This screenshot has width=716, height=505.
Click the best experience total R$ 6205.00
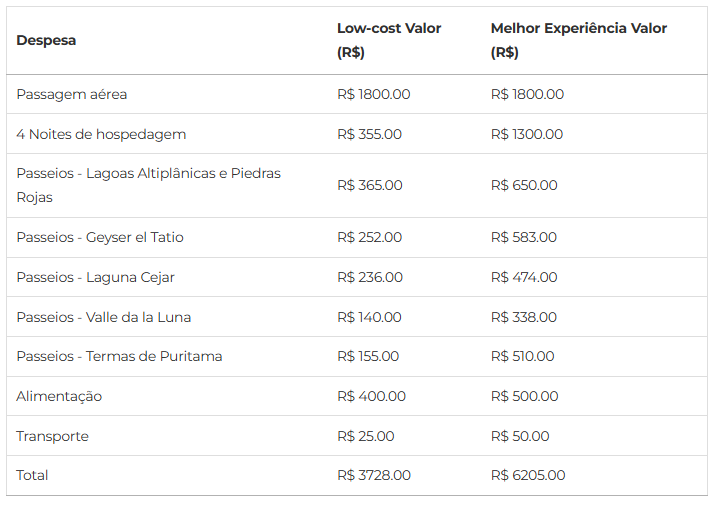tap(528, 475)
